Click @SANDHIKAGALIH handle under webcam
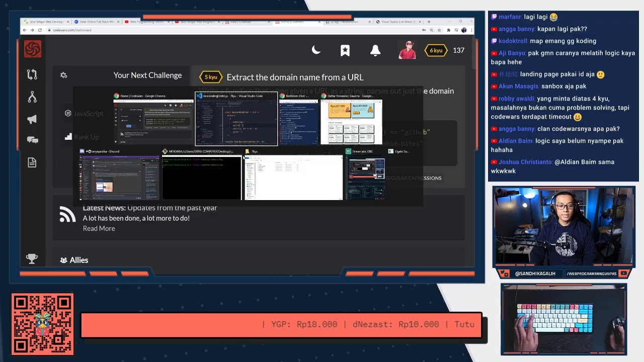 click(535, 274)
